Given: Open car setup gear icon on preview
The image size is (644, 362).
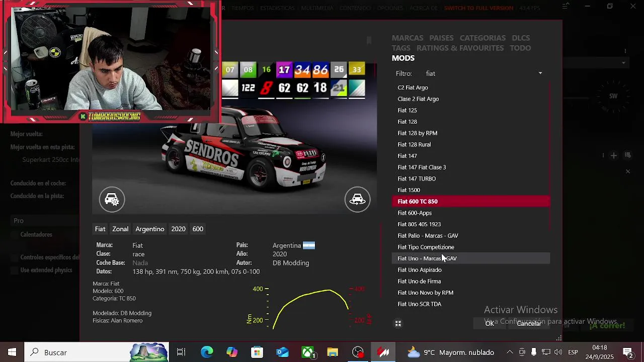Looking at the screenshot, I should pos(112,200).
